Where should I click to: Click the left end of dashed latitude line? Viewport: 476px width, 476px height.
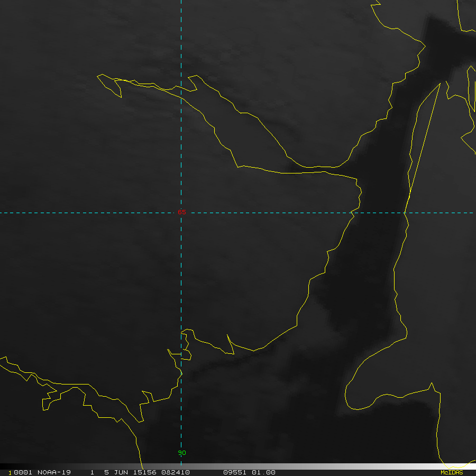[x=3, y=213]
